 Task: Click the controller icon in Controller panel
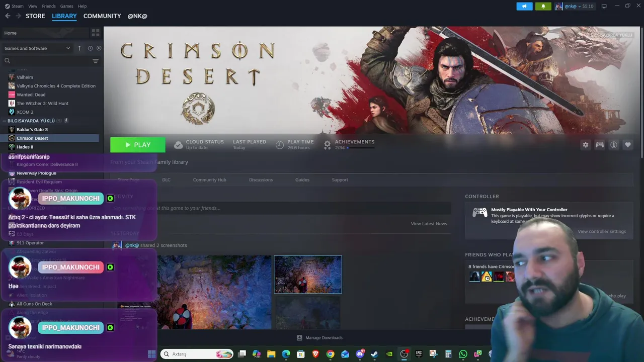point(479,213)
